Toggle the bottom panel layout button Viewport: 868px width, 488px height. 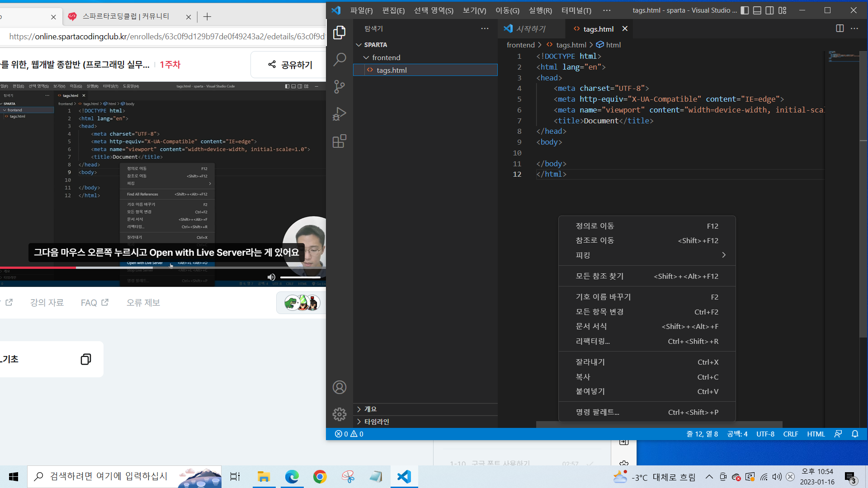(x=757, y=10)
